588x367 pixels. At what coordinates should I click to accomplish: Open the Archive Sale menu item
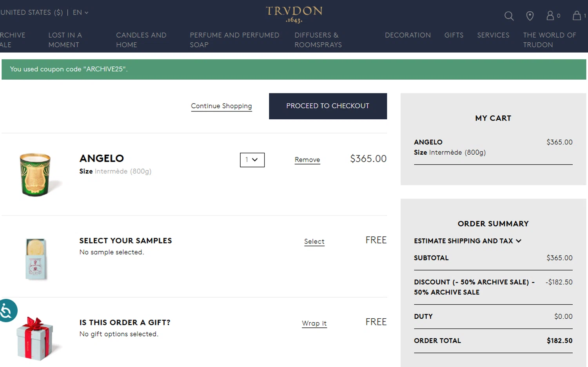pyautogui.click(x=13, y=40)
